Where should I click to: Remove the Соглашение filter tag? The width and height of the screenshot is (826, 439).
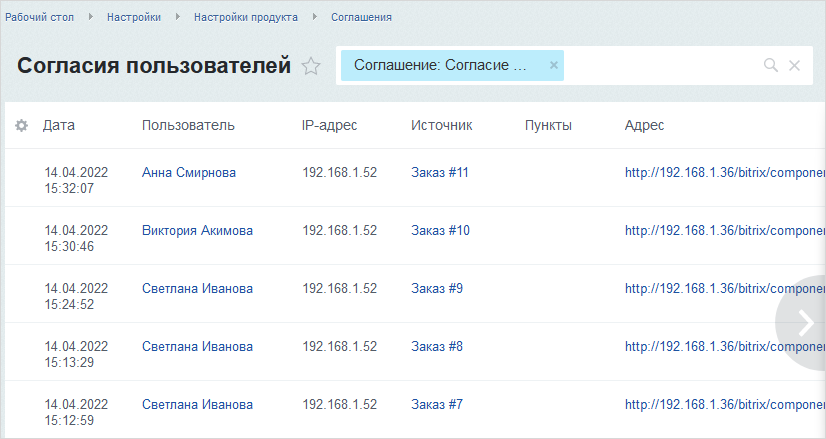pyautogui.click(x=553, y=66)
